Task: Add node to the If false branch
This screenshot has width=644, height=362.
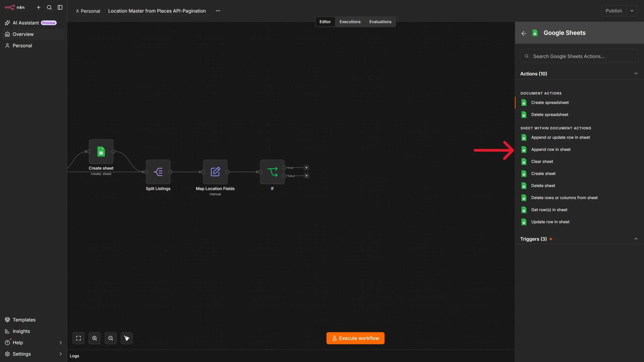Action: [306, 176]
